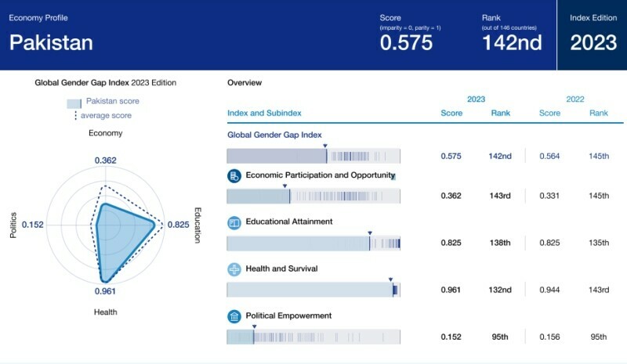Image resolution: width=627 pixels, height=364 pixels.
Task: Click the 2022 column group header
Action: coord(575,99)
